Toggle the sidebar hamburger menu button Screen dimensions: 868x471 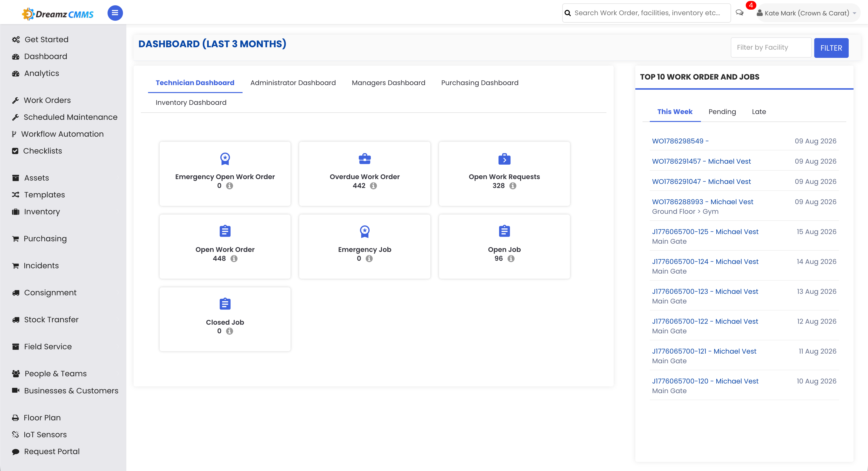click(115, 13)
